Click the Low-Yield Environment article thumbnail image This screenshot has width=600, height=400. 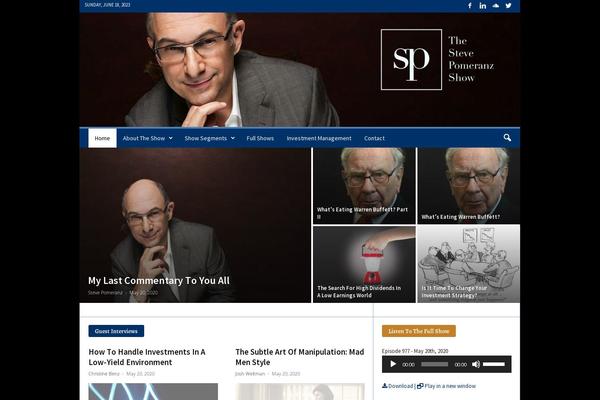click(x=153, y=392)
